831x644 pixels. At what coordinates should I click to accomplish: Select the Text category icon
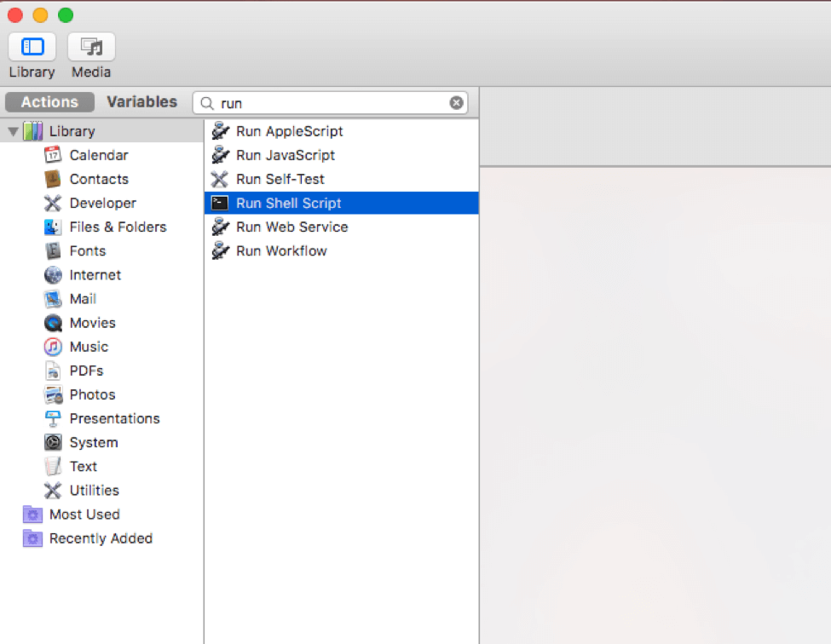click(x=53, y=466)
